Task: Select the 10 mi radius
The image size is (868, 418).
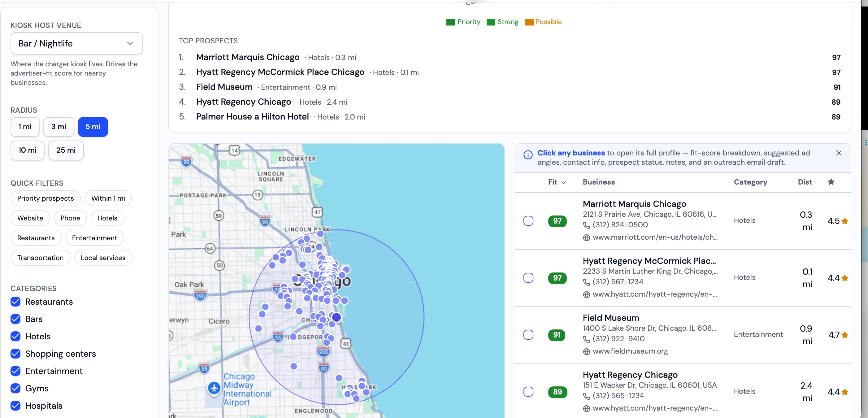Action: [27, 150]
